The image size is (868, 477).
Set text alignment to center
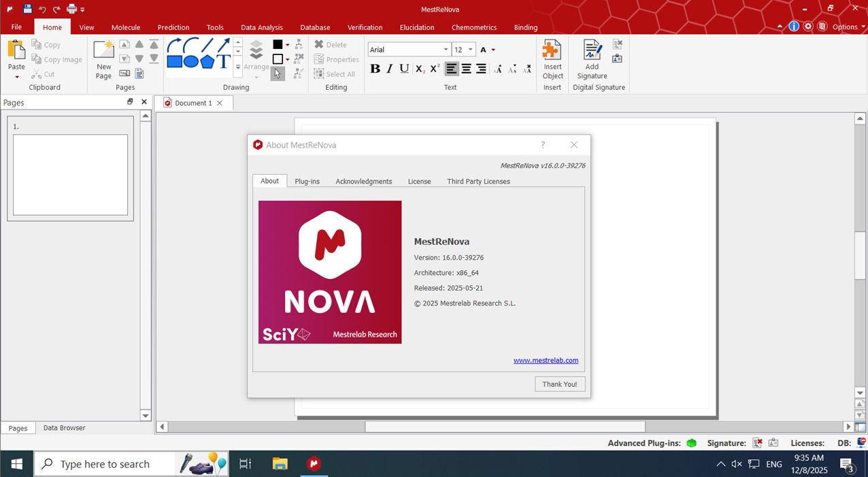tap(467, 69)
